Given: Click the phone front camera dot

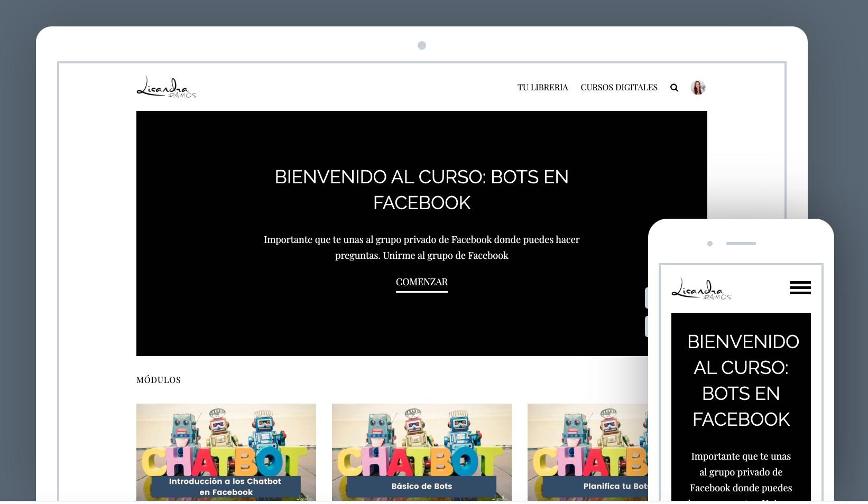Looking at the screenshot, I should pos(710,244).
